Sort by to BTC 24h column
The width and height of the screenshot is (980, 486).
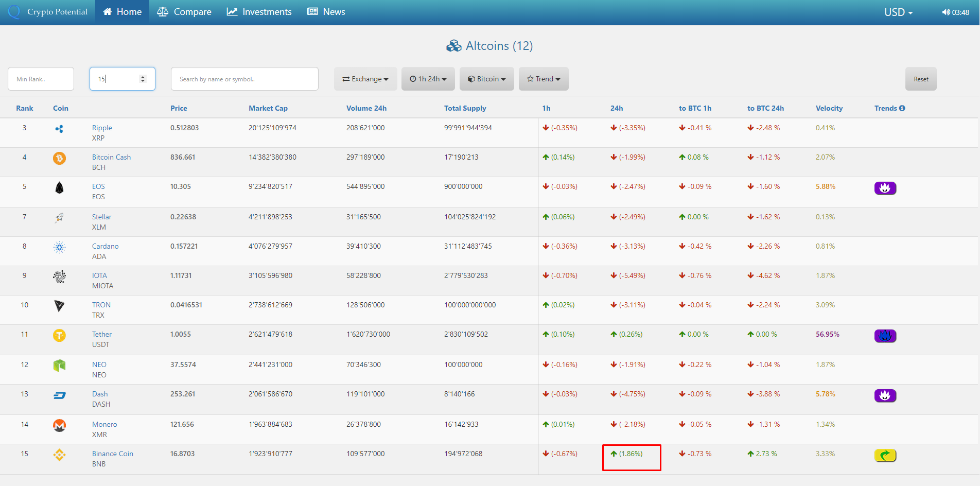point(765,108)
